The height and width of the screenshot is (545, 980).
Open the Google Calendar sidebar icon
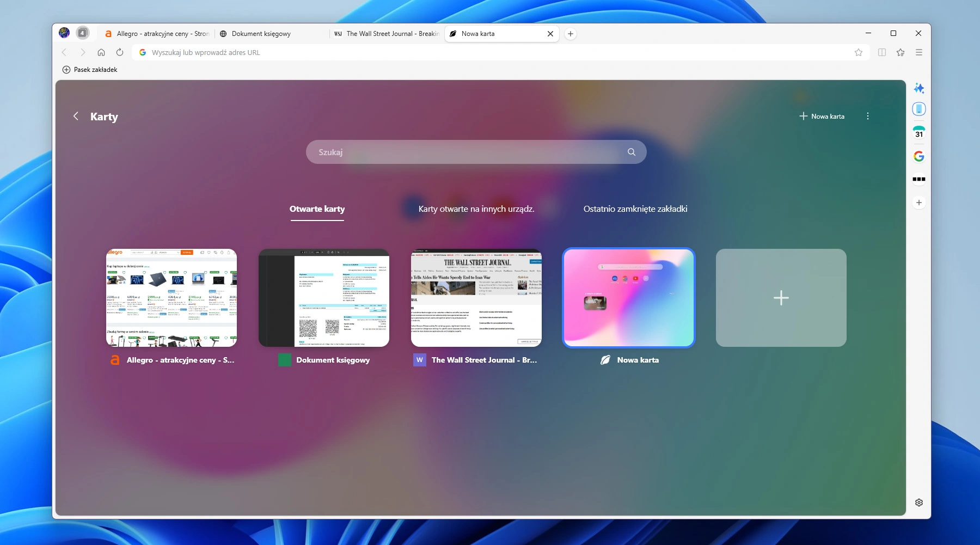(x=919, y=133)
